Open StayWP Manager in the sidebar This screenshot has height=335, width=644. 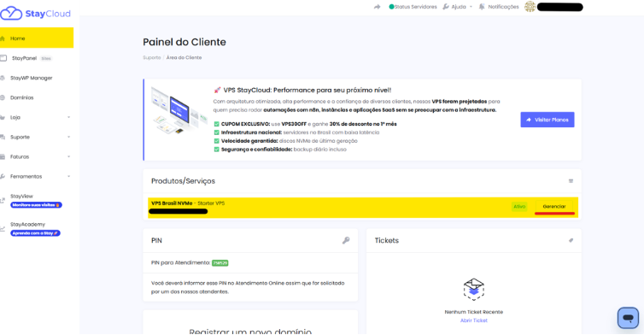[x=32, y=78]
